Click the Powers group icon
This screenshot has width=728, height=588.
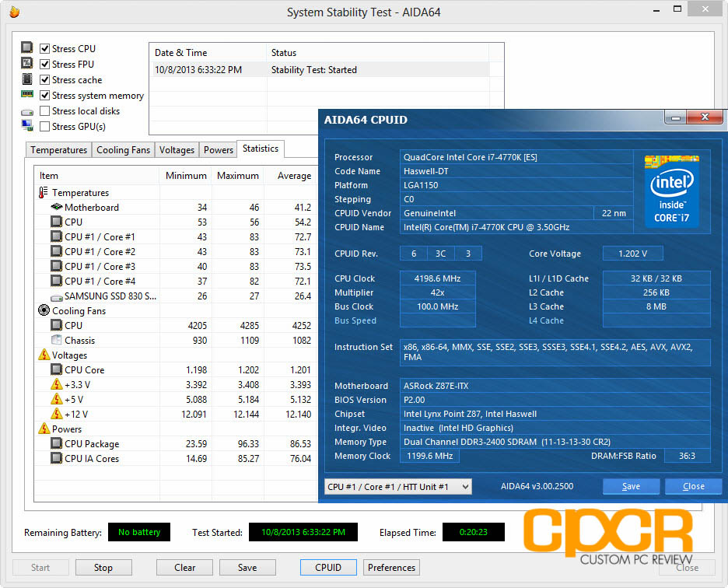click(44, 429)
